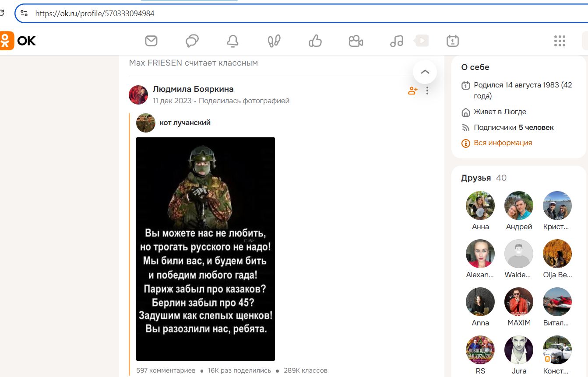Open the apps grid menu
588x377 pixels.
pyautogui.click(x=560, y=41)
